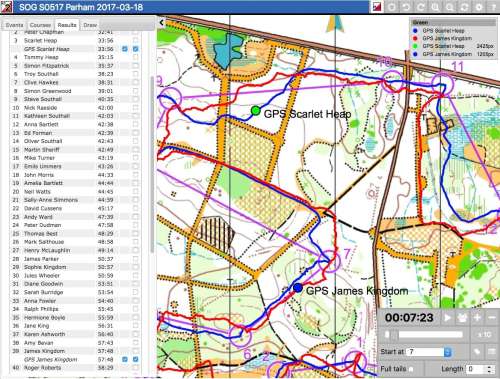Screen dimensions: 500x379
Task: Click control circle 6 on the map
Action: 240,336
